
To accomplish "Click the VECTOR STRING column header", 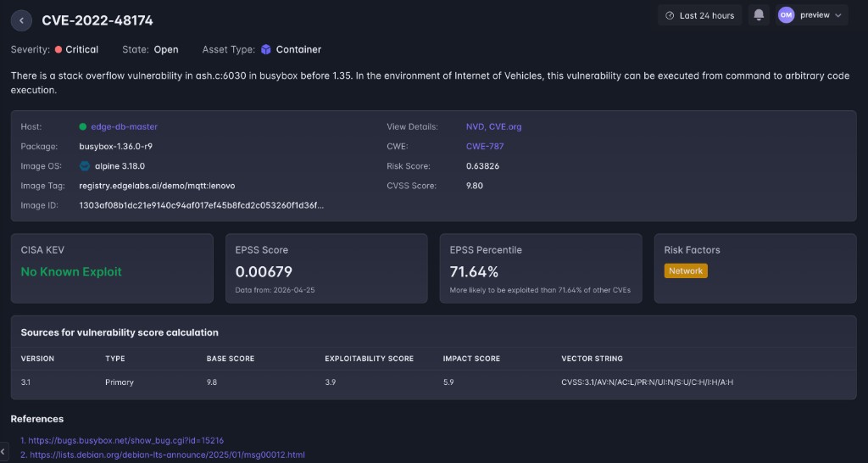I will 592,359.
